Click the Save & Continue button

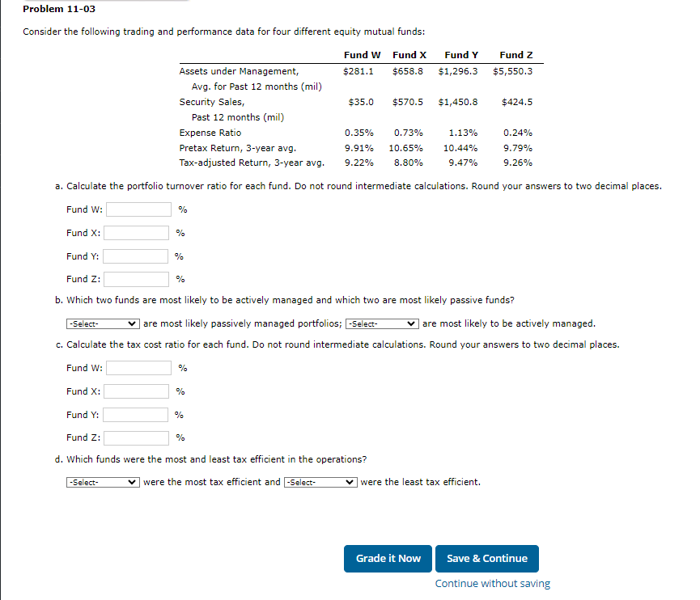tap(486, 558)
